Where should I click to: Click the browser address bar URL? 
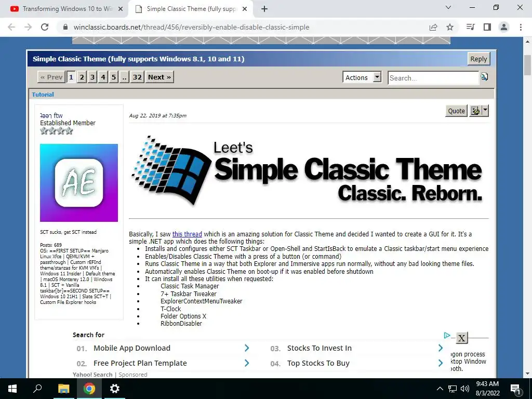coord(191,27)
